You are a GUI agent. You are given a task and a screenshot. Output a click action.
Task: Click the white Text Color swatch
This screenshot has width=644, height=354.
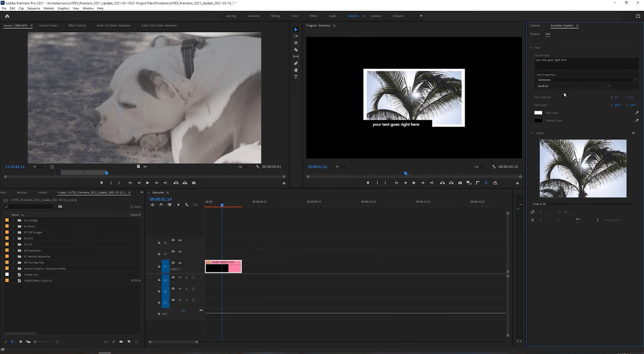click(x=538, y=113)
